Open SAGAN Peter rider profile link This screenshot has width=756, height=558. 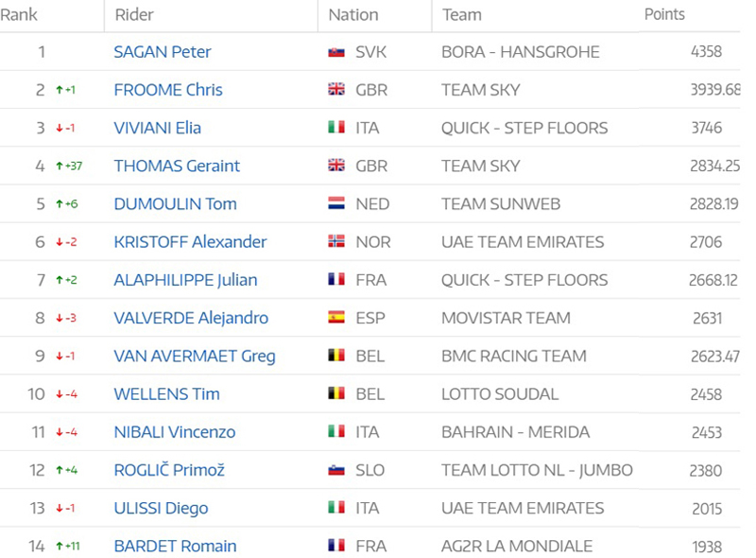163,52
